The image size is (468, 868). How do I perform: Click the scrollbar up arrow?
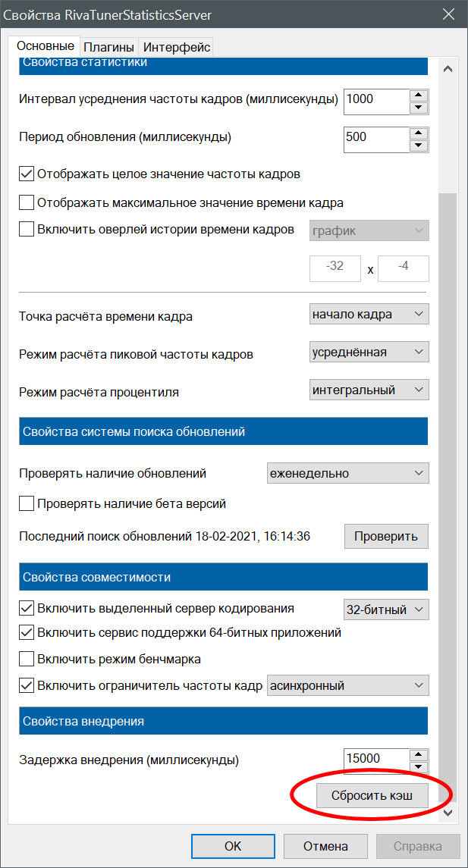(x=448, y=69)
